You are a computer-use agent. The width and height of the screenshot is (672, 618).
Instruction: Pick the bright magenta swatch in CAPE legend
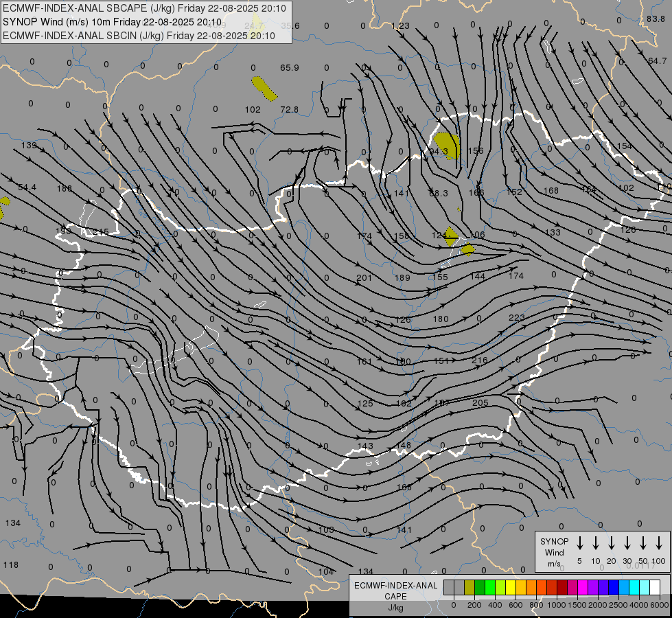[583, 588]
